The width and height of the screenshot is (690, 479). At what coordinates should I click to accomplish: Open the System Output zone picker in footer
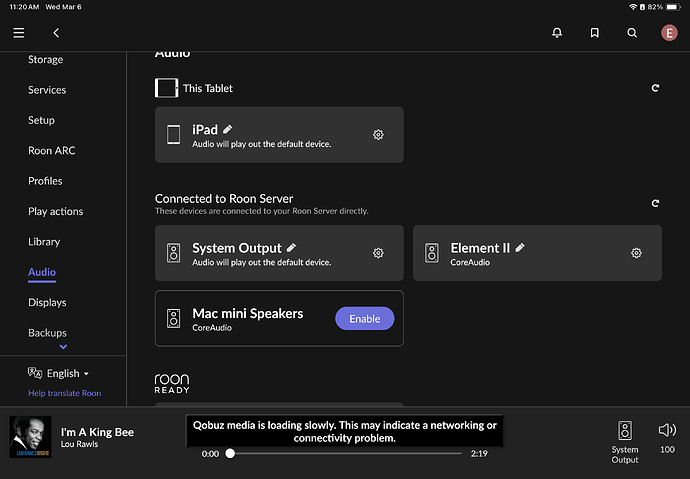pos(624,442)
